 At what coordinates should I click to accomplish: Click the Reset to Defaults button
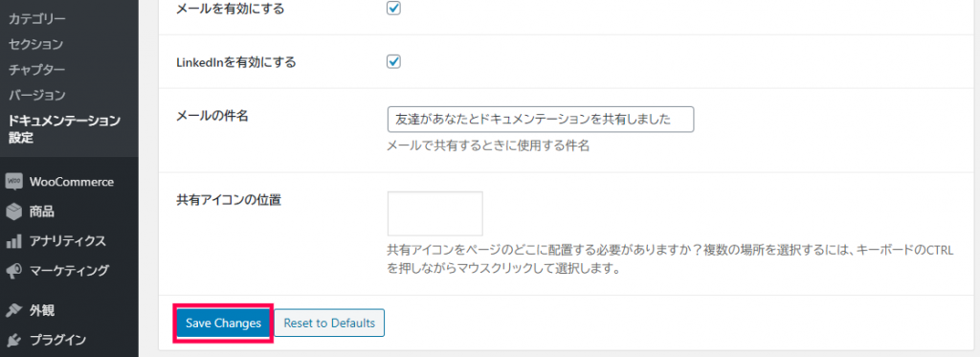[x=329, y=324]
